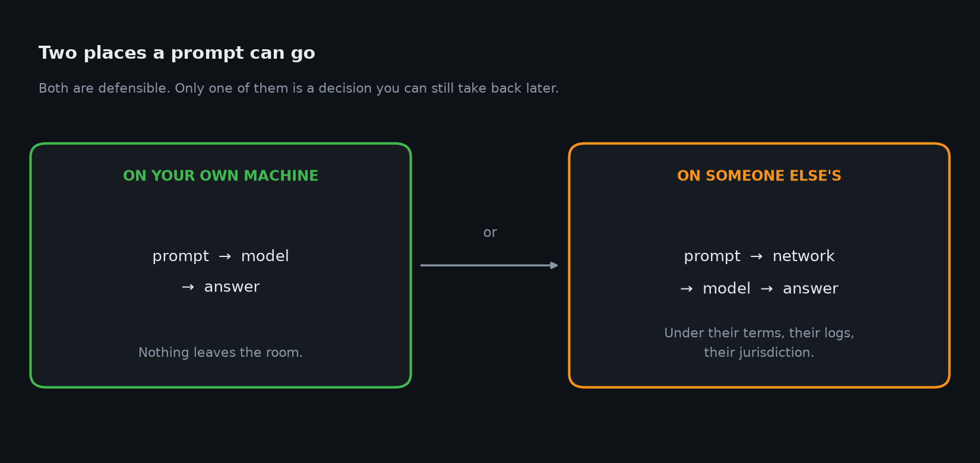Click the word 'network' in the orange box

click(804, 256)
